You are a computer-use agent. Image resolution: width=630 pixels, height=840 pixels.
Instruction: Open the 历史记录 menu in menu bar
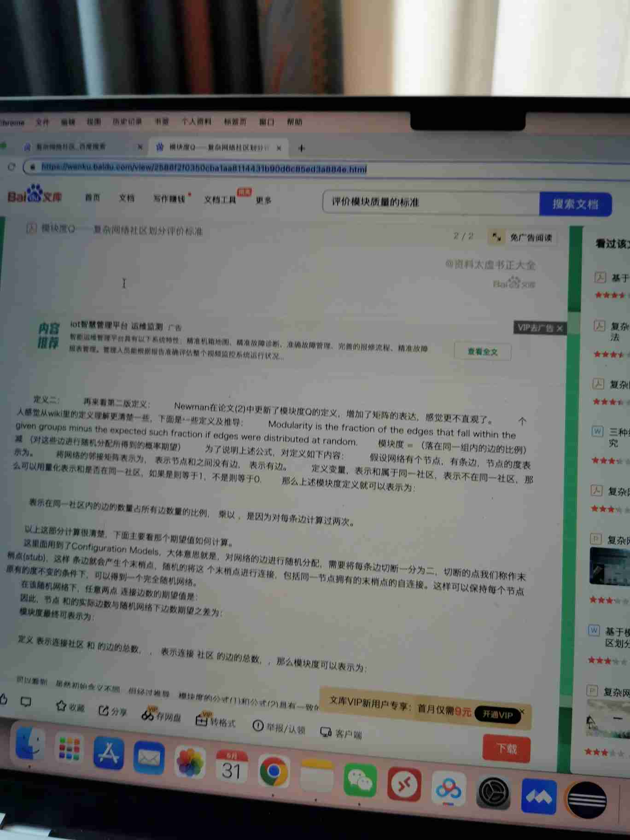[127, 122]
